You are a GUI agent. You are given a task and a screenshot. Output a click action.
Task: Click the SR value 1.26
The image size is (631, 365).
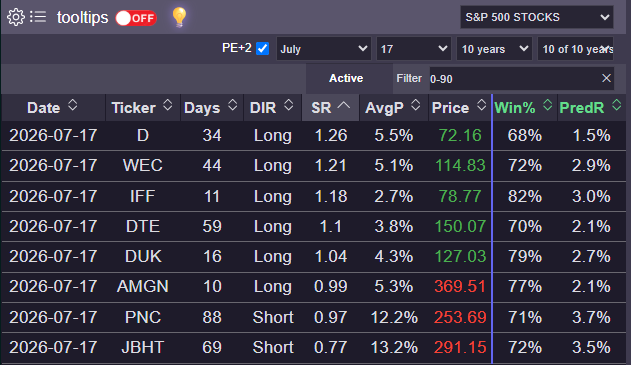point(330,136)
